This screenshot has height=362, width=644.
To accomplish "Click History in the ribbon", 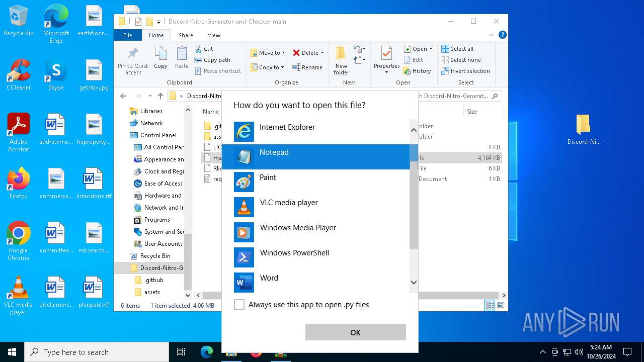I will [x=418, y=71].
